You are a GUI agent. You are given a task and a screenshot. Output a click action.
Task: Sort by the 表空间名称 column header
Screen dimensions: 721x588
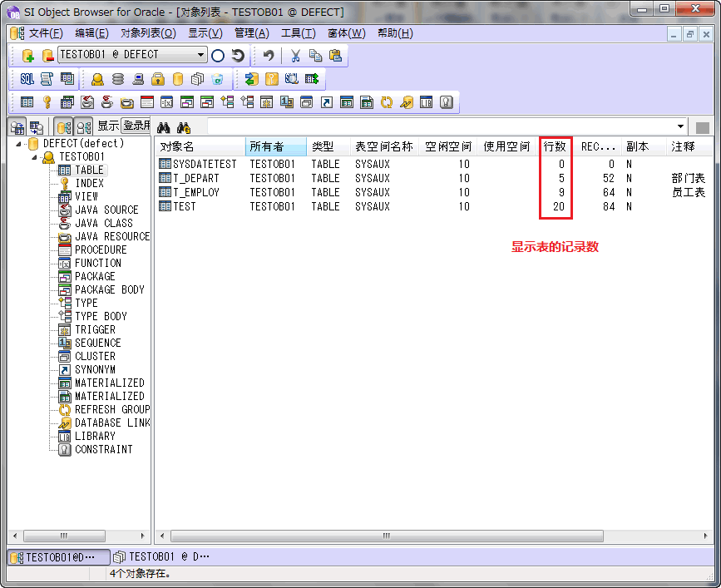[x=384, y=146]
